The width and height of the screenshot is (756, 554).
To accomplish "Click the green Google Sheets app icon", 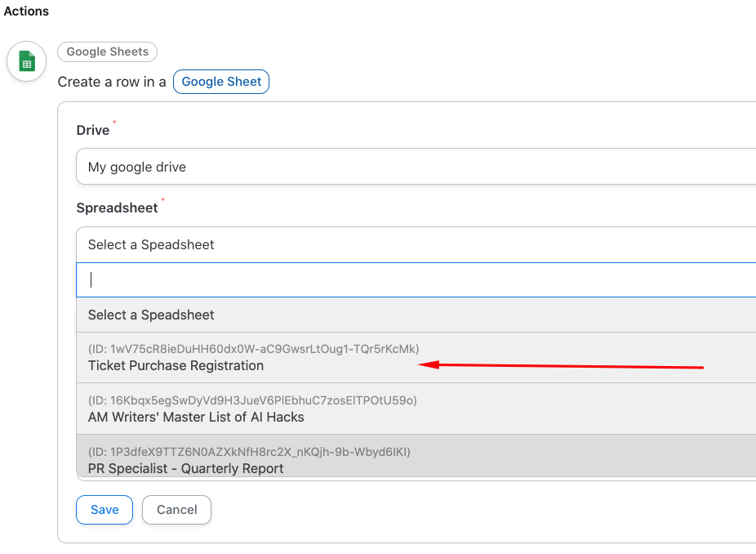I will click(x=26, y=62).
